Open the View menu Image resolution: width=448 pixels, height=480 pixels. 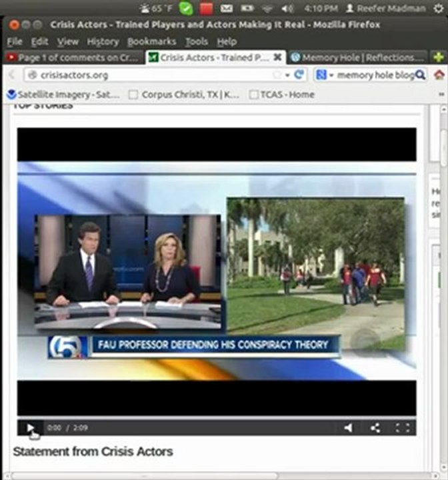68,41
